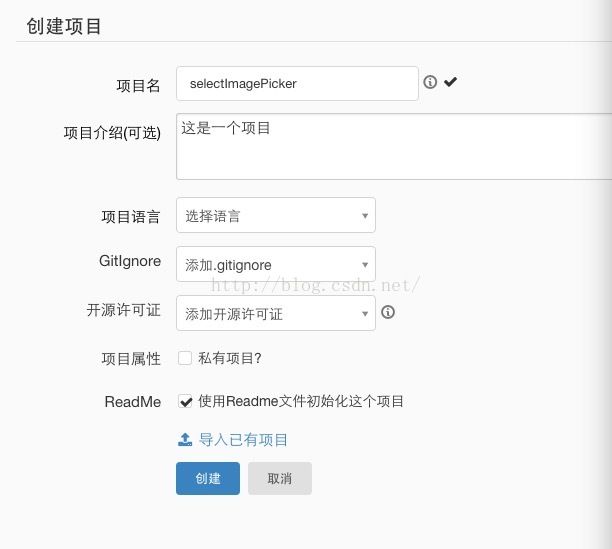Image resolution: width=612 pixels, height=549 pixels.
Task: Click the 项目介绍(可选) label
Action: click(112, 133)
